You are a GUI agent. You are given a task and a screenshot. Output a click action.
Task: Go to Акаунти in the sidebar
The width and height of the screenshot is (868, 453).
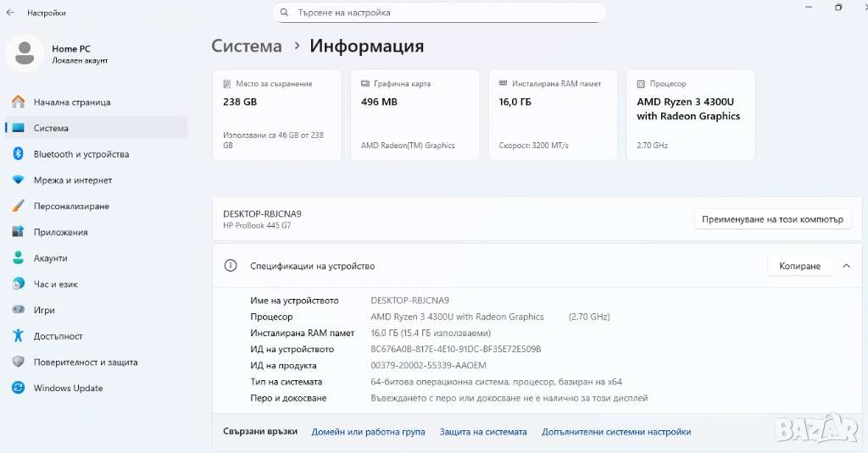[x=50, y=258]
